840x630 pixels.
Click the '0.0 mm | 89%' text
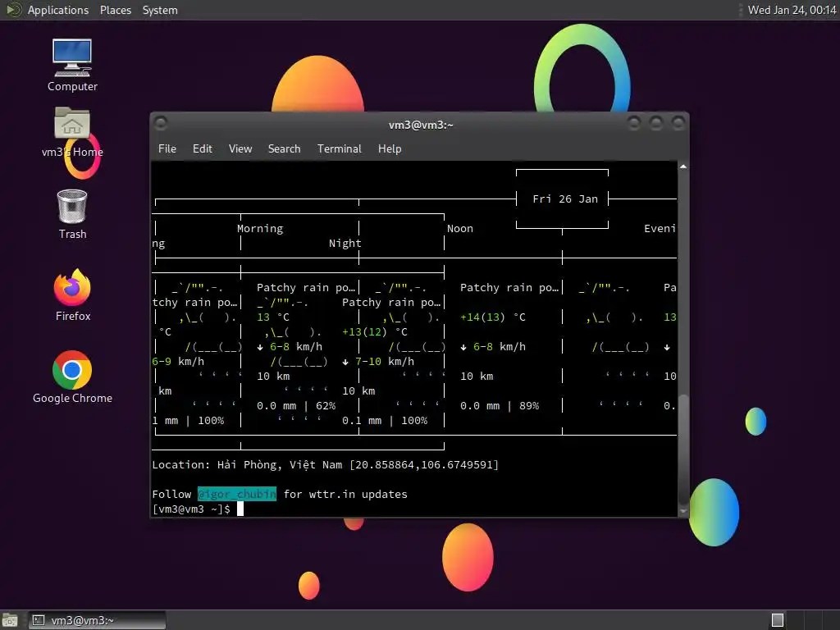(500, 405)
